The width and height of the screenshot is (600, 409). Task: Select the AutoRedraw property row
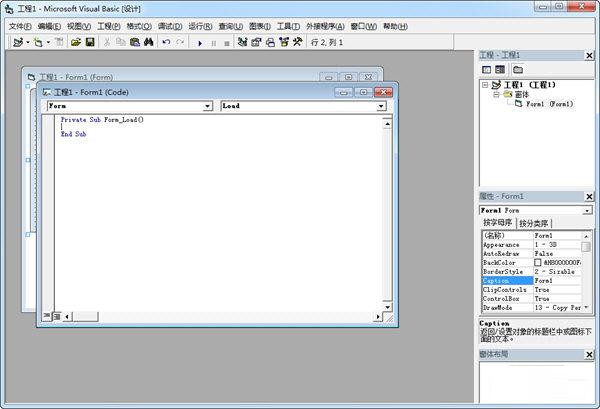532,254
